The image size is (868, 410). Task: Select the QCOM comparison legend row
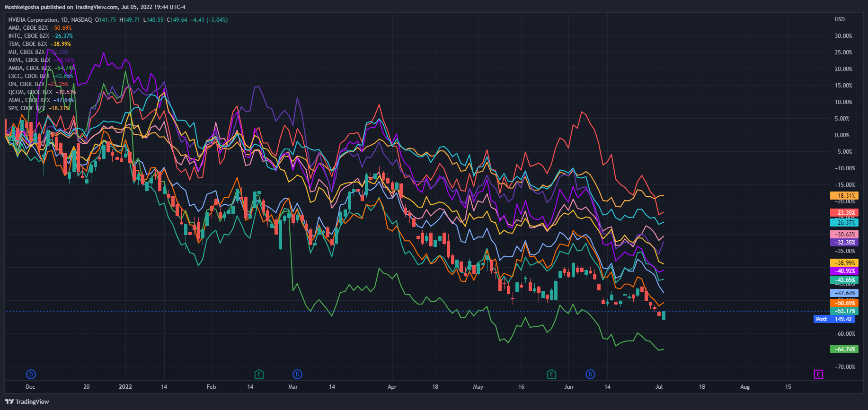42,92
